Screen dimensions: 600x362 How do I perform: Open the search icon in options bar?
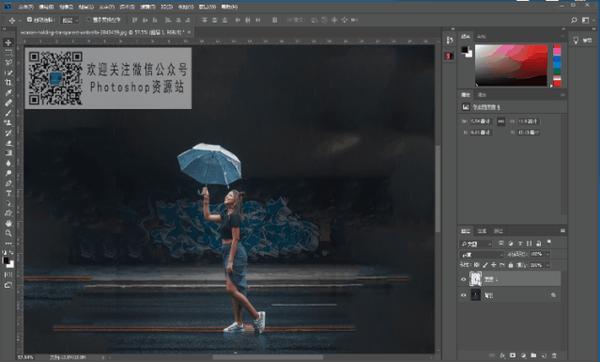[x=574, y=20]
